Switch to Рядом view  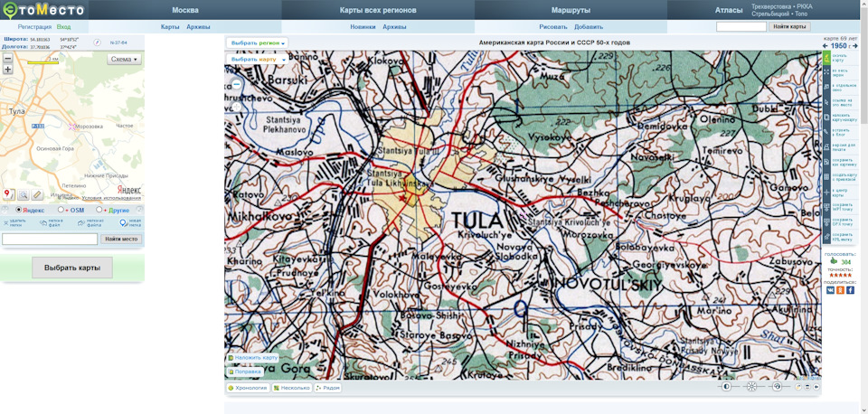327,388
